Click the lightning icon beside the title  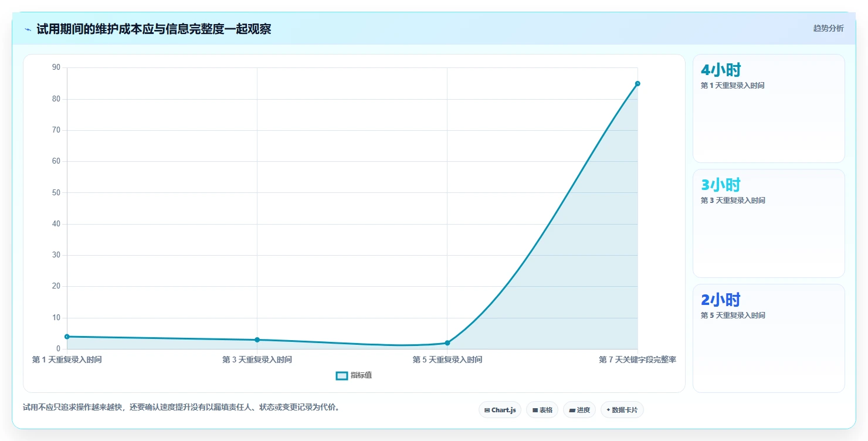(x=28, y=29)
